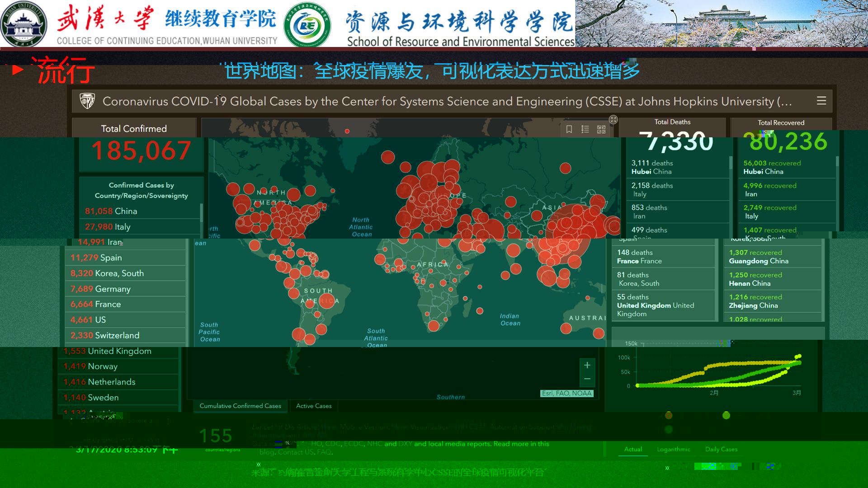Click the Confirmed Cases by Country/Region/Sovereignty heading
This screenshot has height=488, width=868.
141,190
